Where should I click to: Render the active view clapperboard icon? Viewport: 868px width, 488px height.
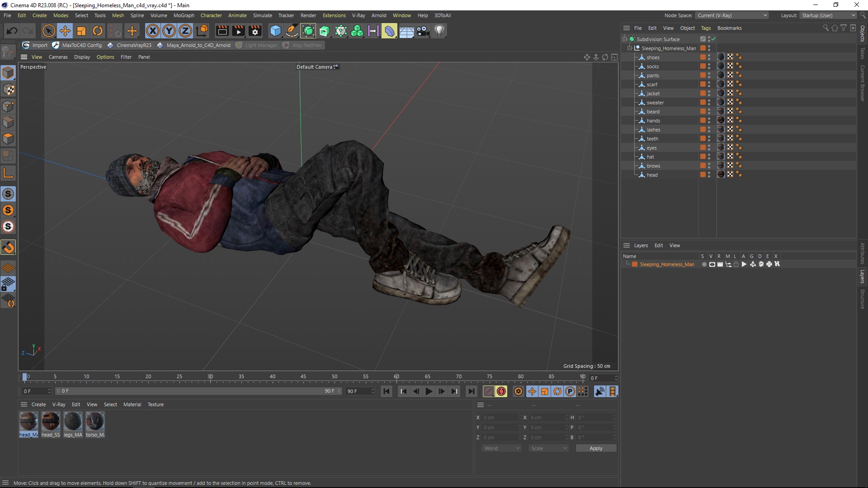tap(222, 31)
